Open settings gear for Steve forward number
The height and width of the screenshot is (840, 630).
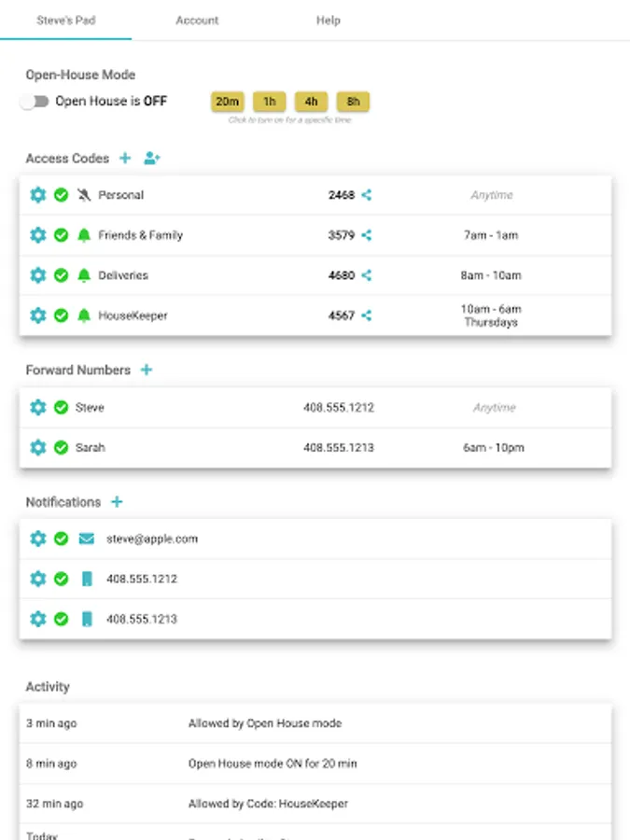tap(37, 408)
